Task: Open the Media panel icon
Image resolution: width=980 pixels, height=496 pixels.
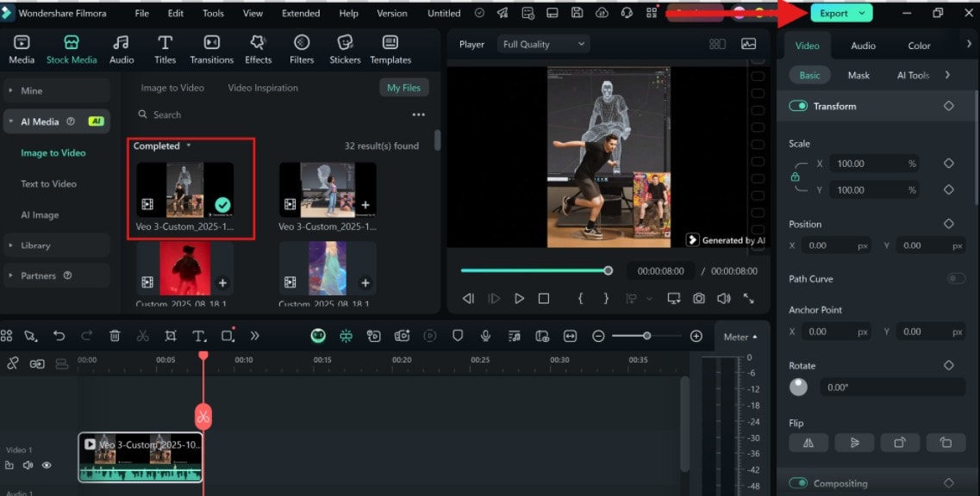Action: (22, 49)
